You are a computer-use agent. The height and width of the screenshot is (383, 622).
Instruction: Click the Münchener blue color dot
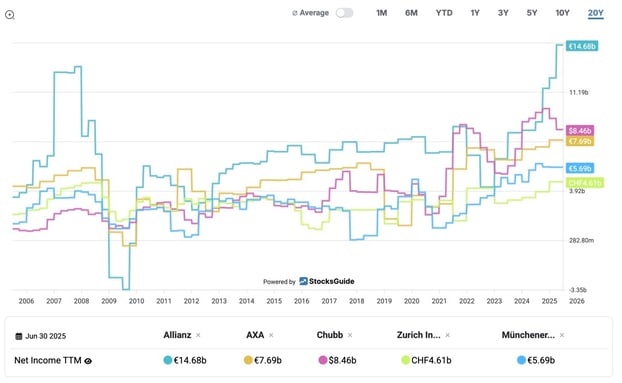[x=521, y=360]
